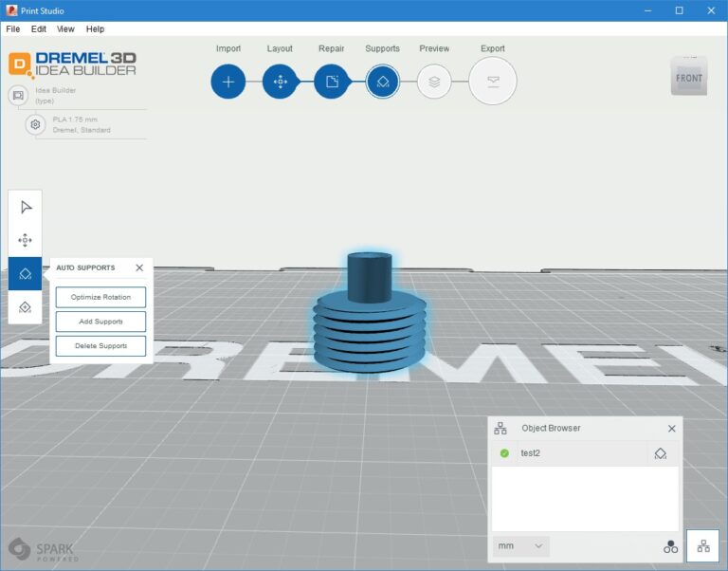Toggle the Object Browser panel button
Viewport: 728px width, 571px height.
(702, 546)
